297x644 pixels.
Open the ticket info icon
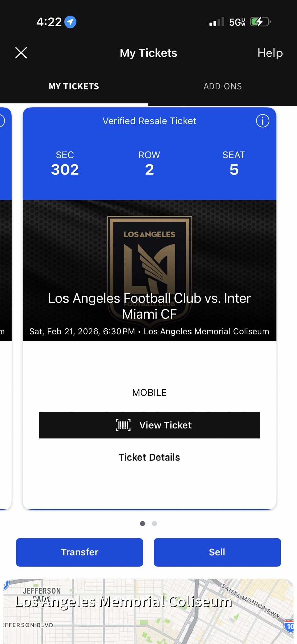[x=262, y=121]
